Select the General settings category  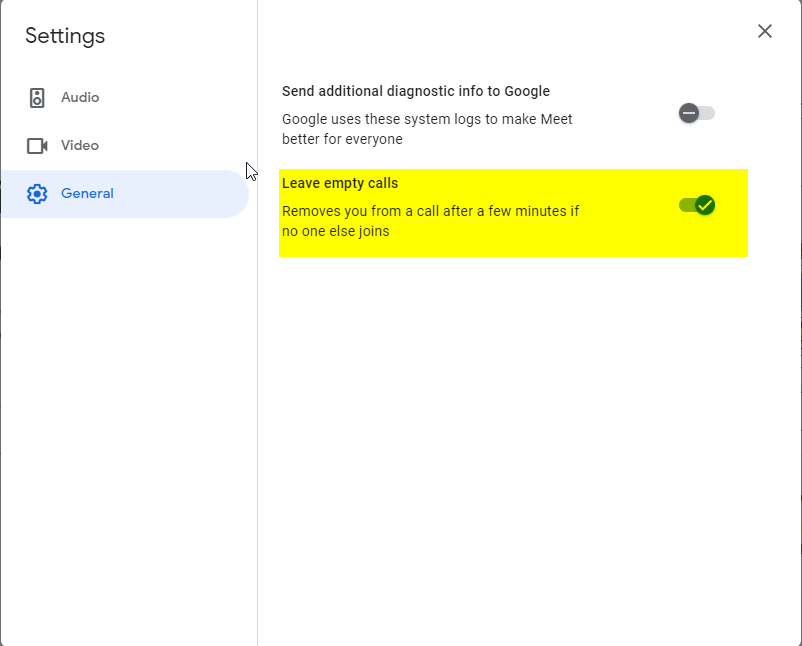tap(87, 193)
